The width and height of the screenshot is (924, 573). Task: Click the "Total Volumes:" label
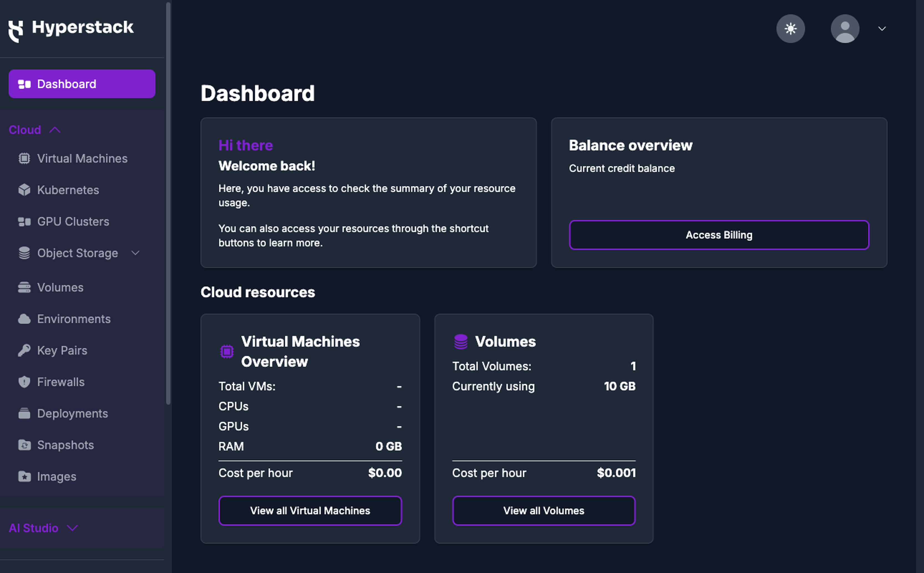pyautogui.click(x=492, y=367)
